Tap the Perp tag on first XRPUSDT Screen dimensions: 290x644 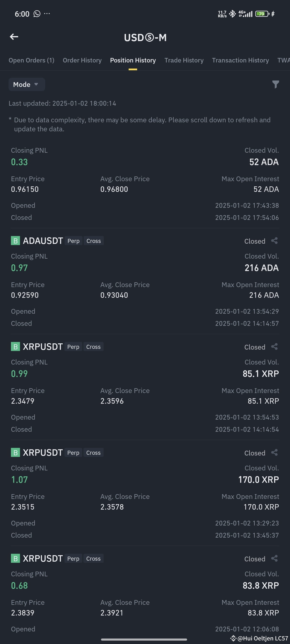pyautogui.click(x=73, y=347)
